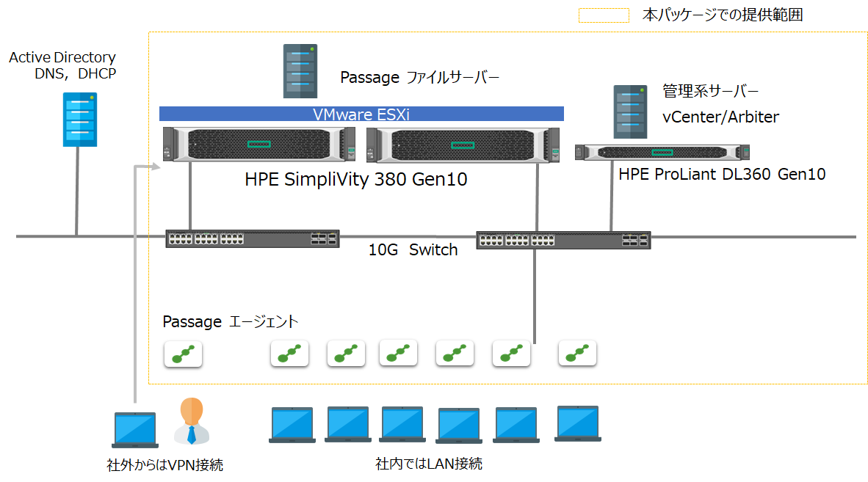The width and height of the screenshot is (868, 482).
Task: Click "HPE ProLiant DL360 Gen10" label
Action: 722,174
